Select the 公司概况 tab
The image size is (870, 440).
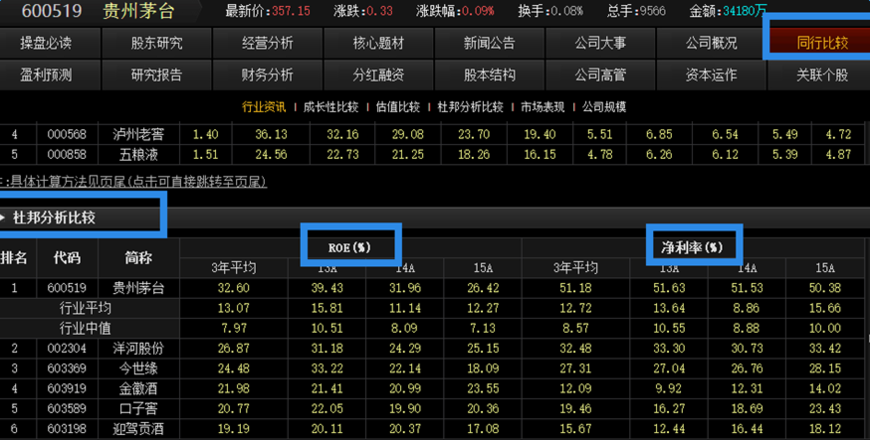711,43
